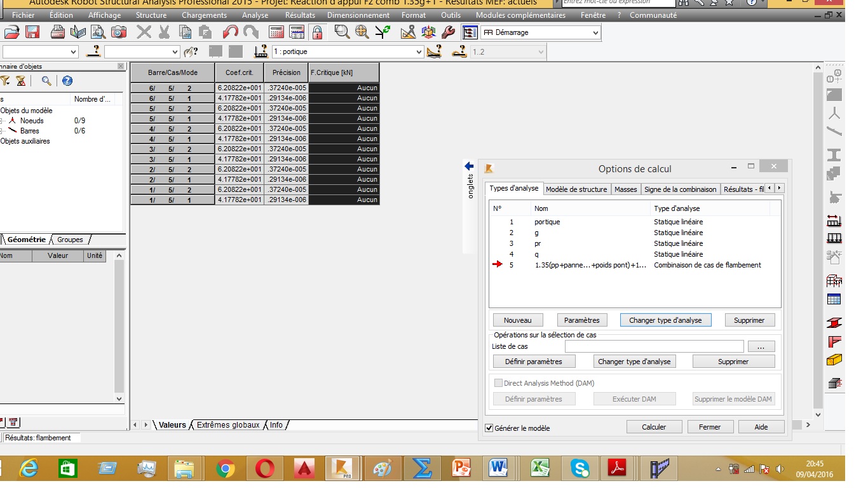Open Microsoft Word from the taskbar
The width and height of the screenshot is (868, 488).
pos(499,469)
